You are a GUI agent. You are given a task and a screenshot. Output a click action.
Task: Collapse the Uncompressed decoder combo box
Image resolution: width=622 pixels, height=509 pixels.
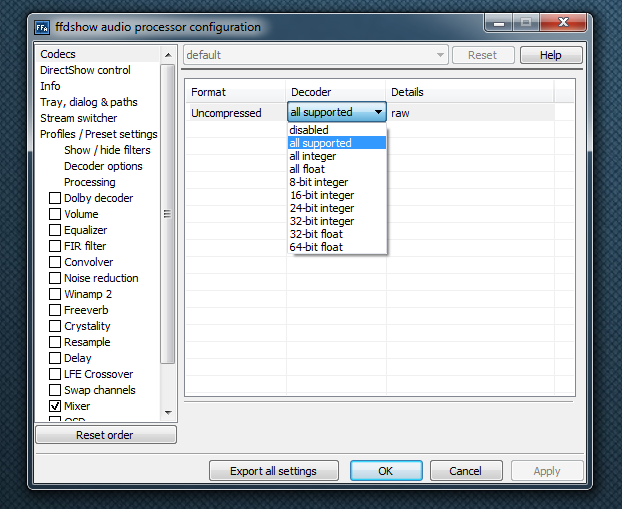337,112
